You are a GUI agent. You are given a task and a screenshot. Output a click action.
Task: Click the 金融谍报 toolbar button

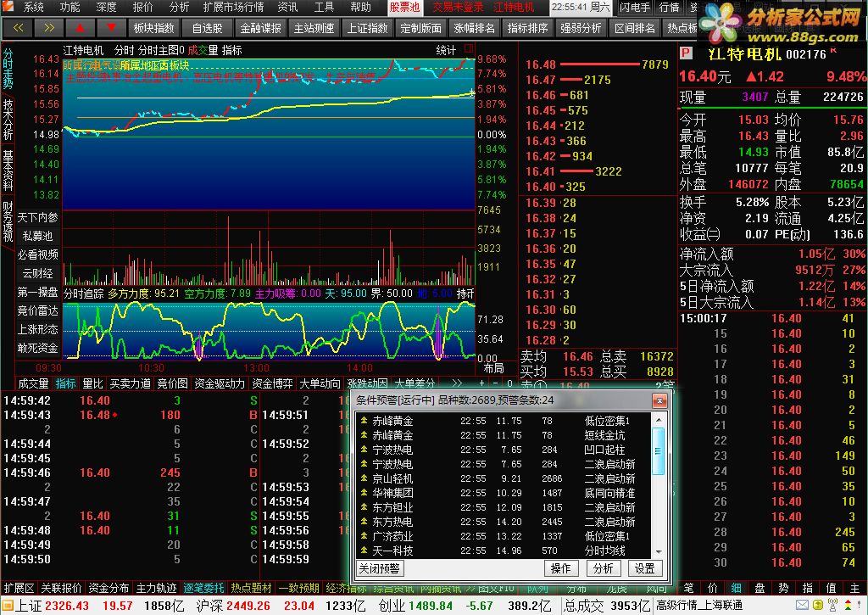point(261,28)
